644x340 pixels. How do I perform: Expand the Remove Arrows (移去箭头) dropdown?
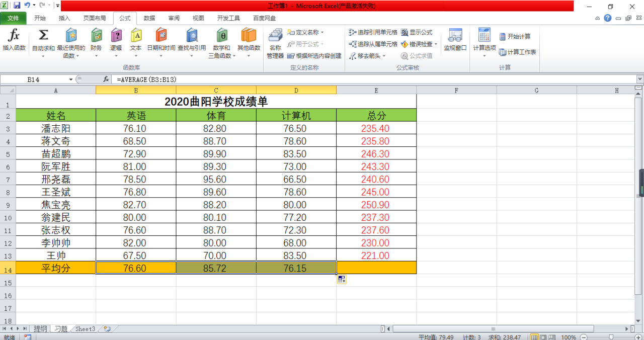[384, 56]
